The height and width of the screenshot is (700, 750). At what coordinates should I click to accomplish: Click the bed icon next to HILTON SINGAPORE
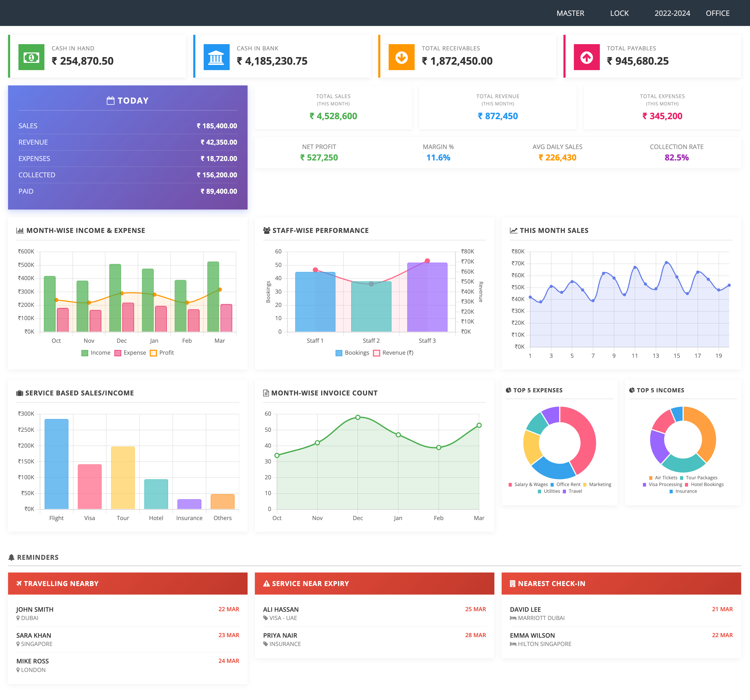513,644
